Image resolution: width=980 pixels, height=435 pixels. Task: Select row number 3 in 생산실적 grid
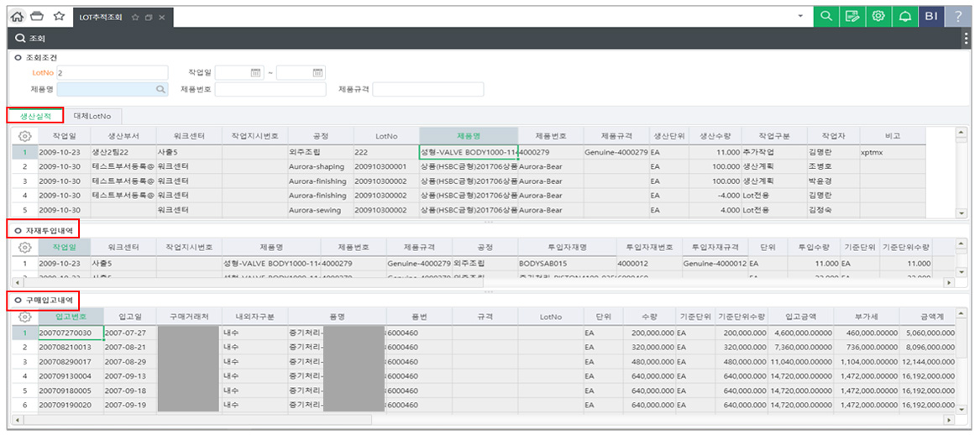point(25,181)
